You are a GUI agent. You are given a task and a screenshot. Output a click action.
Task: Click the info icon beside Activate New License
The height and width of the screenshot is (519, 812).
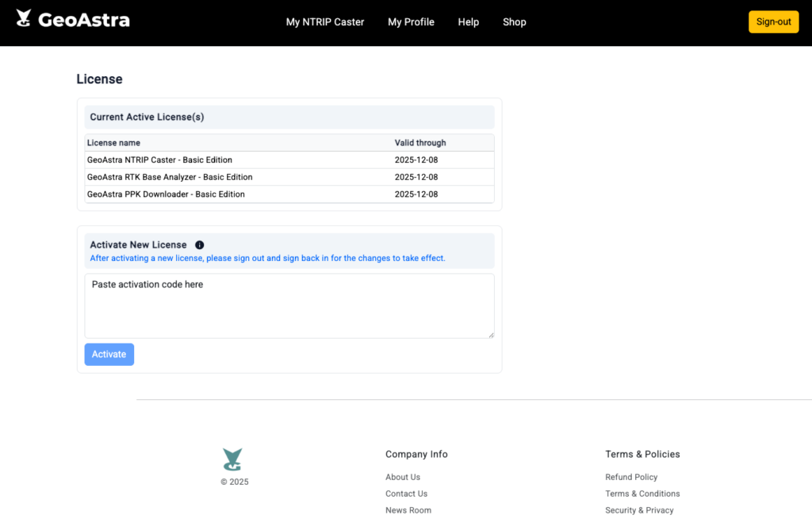[x=200, y=245]
